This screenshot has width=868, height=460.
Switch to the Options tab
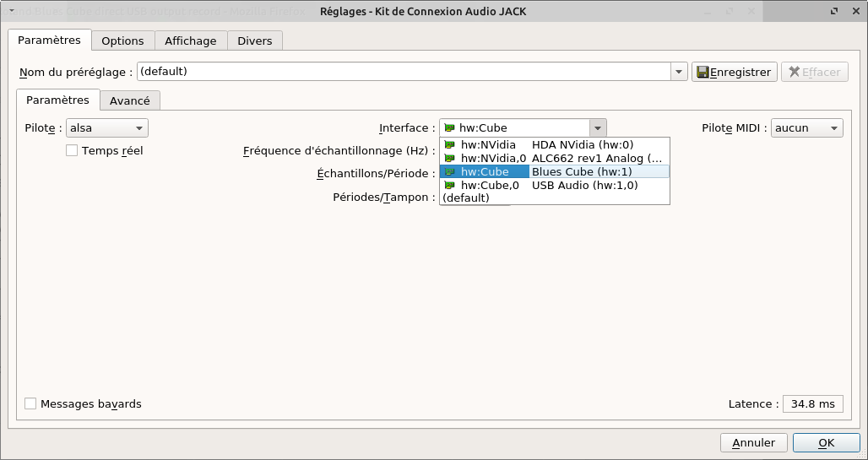(x=122, y=41)
